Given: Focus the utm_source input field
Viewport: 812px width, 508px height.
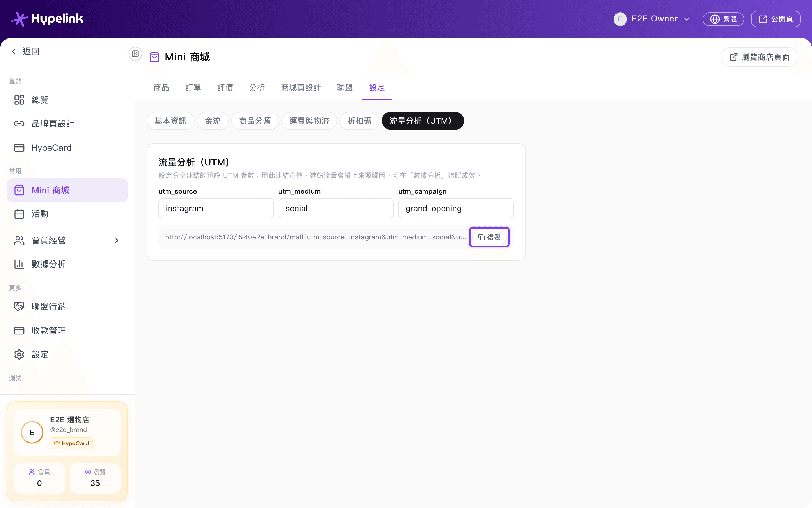Looking at the screenshot, I should click(216, 208).
